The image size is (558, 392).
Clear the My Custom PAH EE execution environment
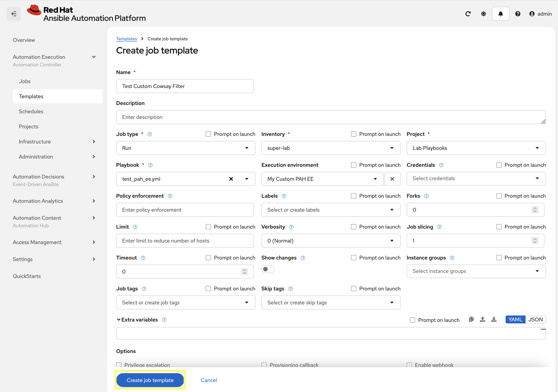click(x=392, y=179)
